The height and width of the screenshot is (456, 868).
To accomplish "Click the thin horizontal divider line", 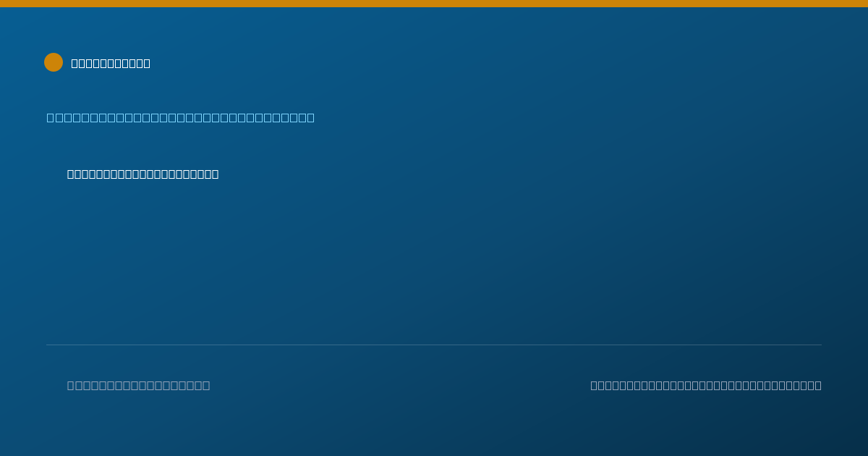I will 434,345.
